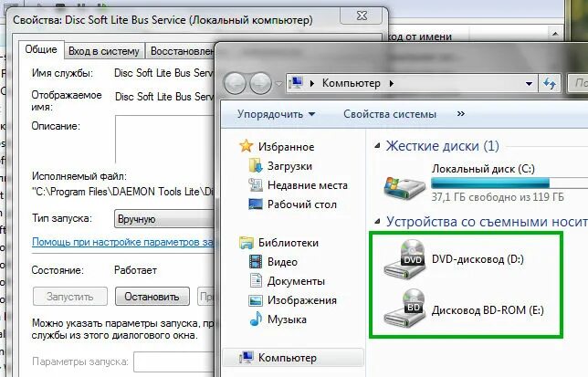Open the Видео library icon
This screenshot has width=588, height=377.
click(256, 262)
